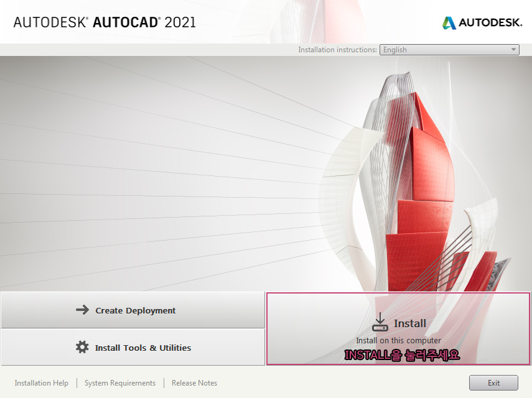Click the Create Deployment arrow icon

tap(83, 310)
